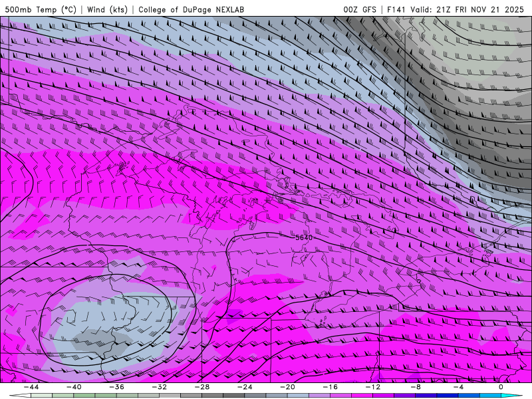Click the -28 tick label on the color scale

[x=202, y=387]
